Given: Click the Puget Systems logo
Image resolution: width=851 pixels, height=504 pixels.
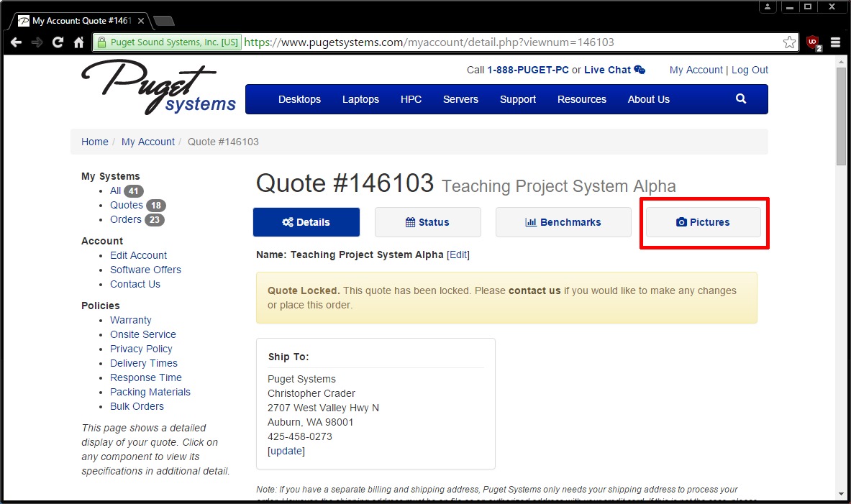Looking at the screenshot, I should coord(159,88).
